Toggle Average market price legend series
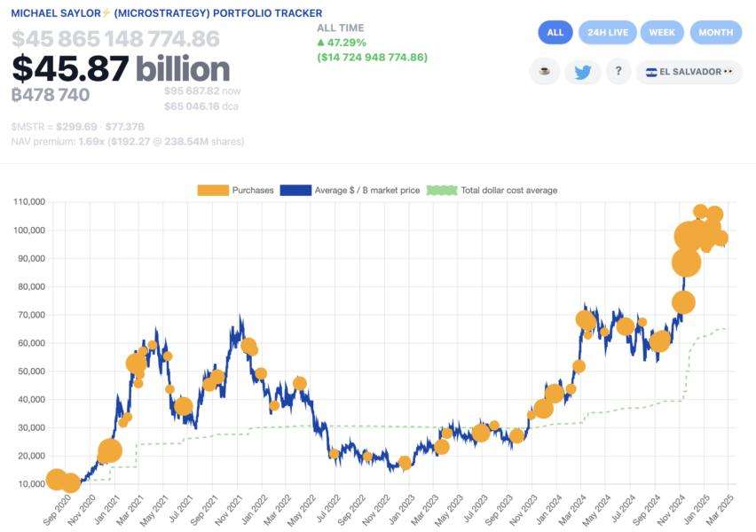This screenshot has height=532, width=756. tap(350, 191)
